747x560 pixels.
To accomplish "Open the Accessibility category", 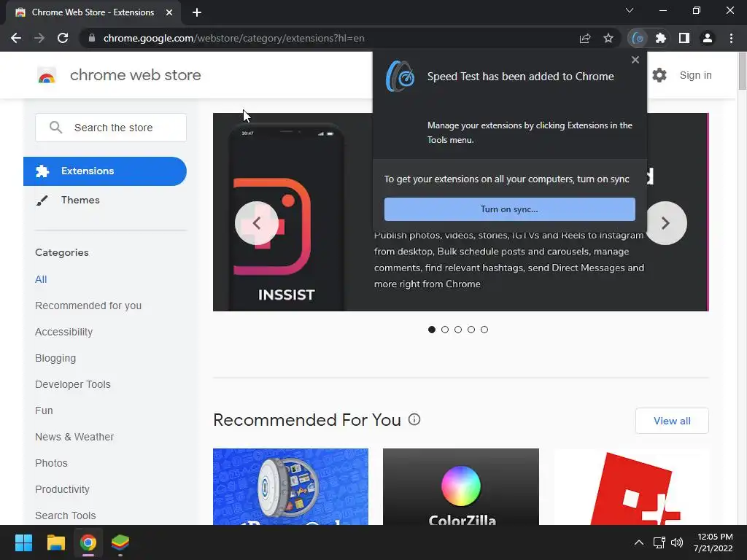I will (64, 332).
